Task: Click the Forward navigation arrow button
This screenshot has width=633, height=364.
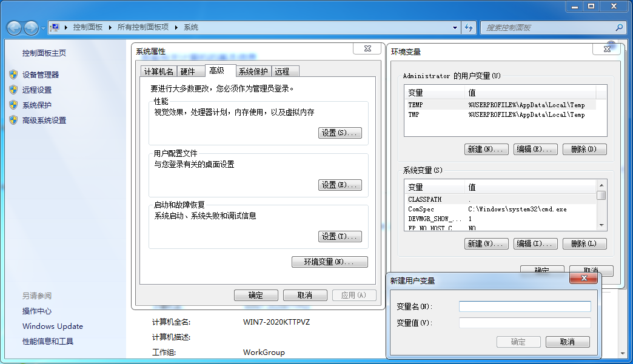Action: 32,28
